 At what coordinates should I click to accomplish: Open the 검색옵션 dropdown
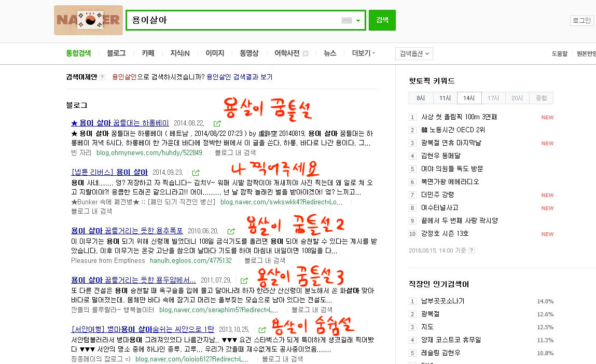(413, 53)
